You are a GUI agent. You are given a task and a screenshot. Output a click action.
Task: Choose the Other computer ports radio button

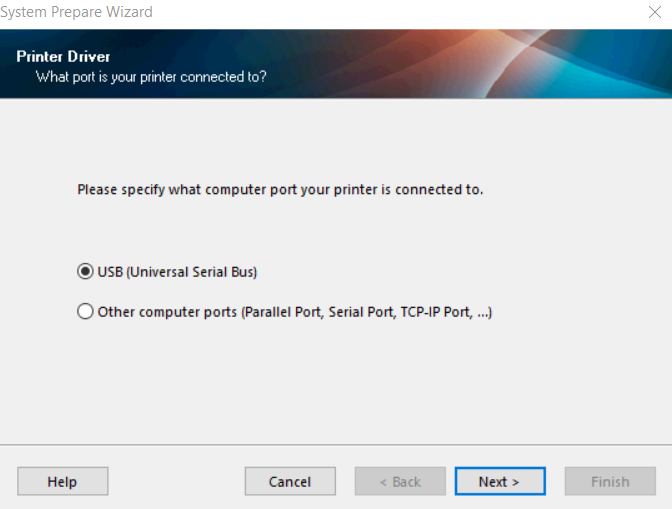(x=85, y=312)
